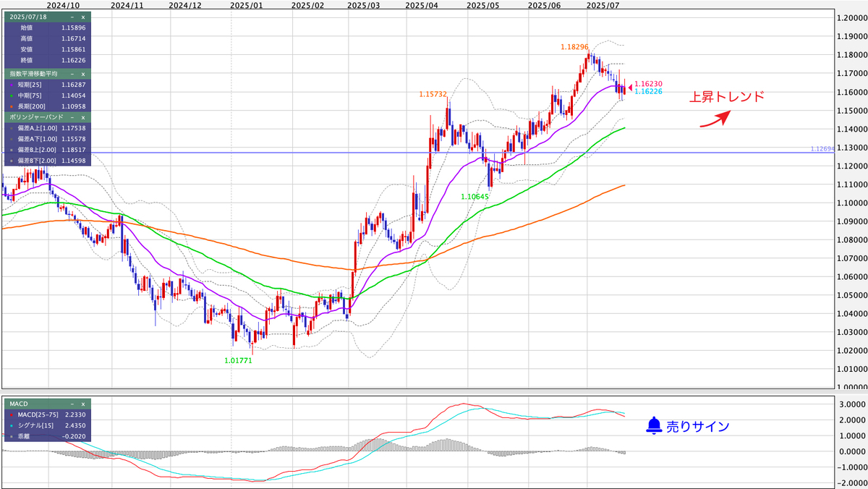Click the cyan シグナル[15] color marker

point(10,426)
